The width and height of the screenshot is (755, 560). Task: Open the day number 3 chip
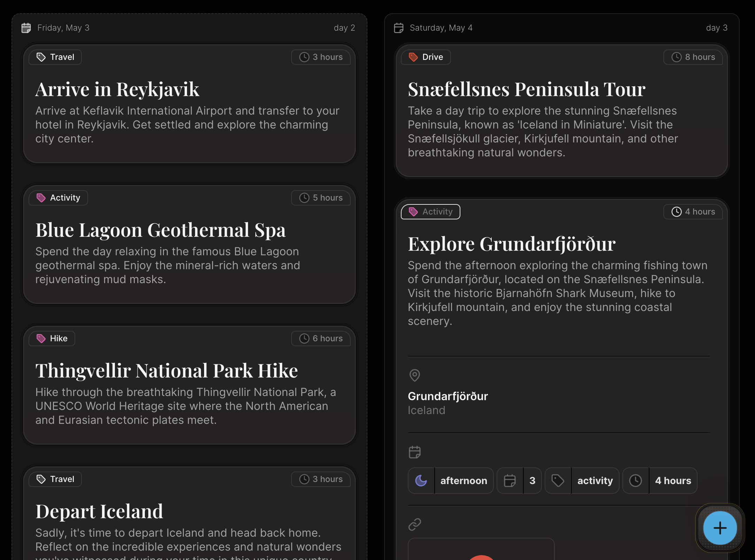(x=532, y=481)
